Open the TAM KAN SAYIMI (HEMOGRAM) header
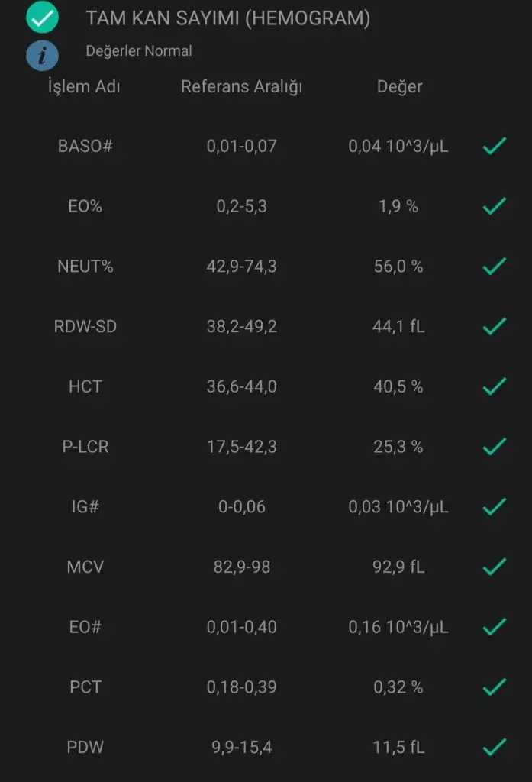The width and height of the screenshot is (532, 782). [227, 19]
